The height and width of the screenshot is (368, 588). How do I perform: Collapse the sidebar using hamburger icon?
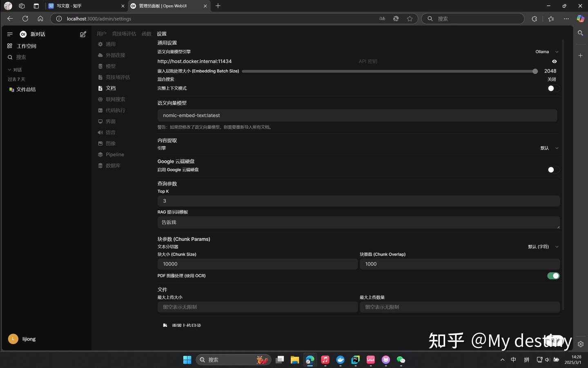10,34
